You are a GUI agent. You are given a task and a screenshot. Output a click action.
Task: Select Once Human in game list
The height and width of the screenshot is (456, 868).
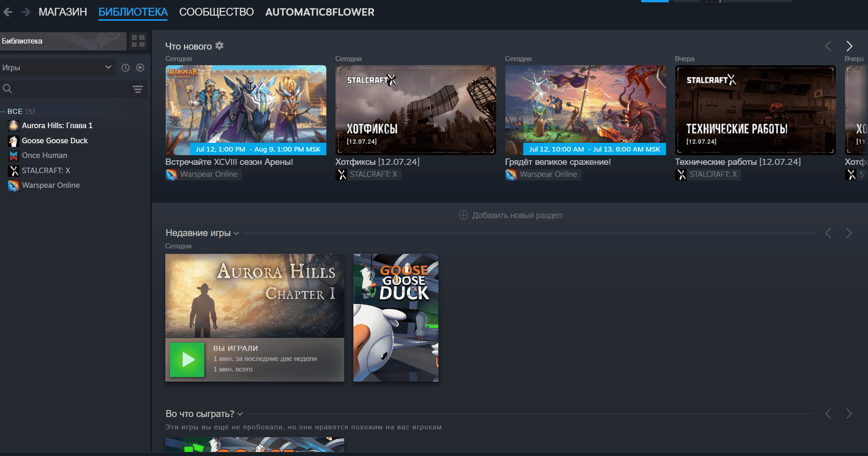(x=45, y=155)
